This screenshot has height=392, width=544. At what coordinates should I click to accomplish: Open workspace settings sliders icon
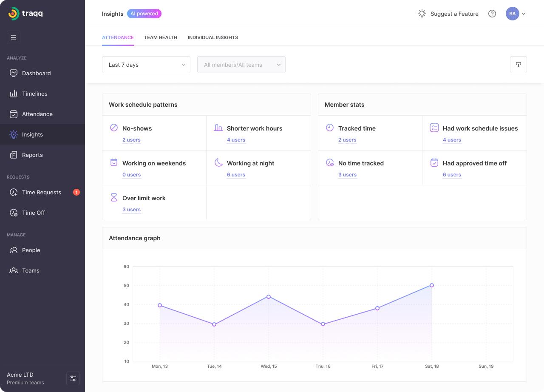(x=73, y=378)
